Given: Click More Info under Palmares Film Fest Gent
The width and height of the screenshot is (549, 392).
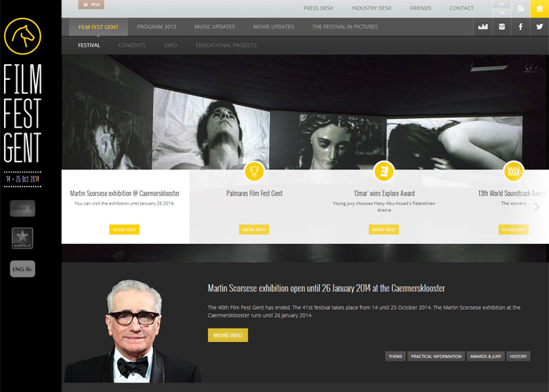Looking at the screenshot, I should [x=254, y=230].
